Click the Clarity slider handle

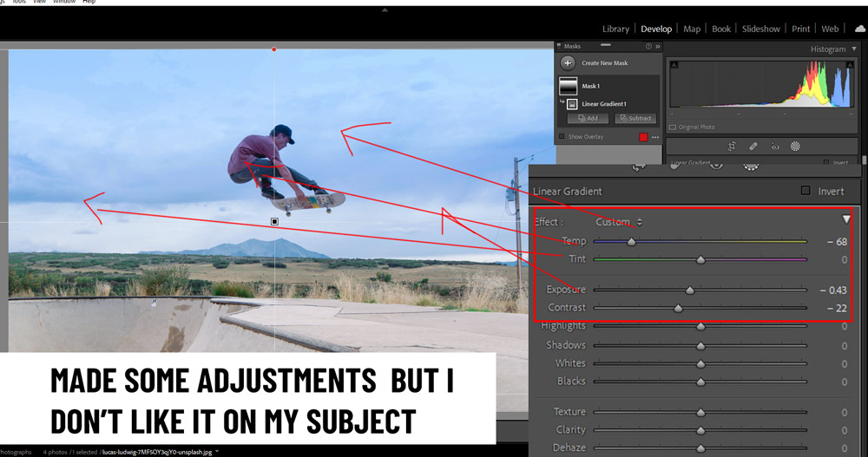click(x=700, y=430)
